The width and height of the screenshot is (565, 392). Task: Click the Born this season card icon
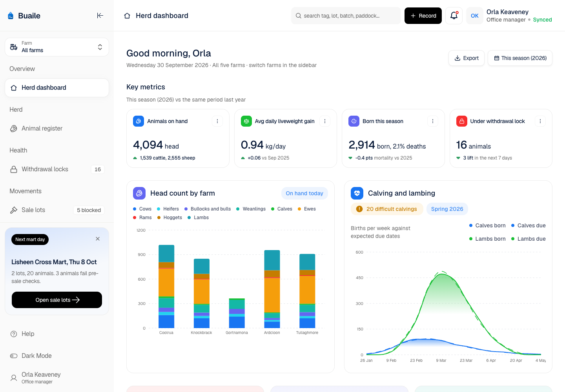point(354,121)
